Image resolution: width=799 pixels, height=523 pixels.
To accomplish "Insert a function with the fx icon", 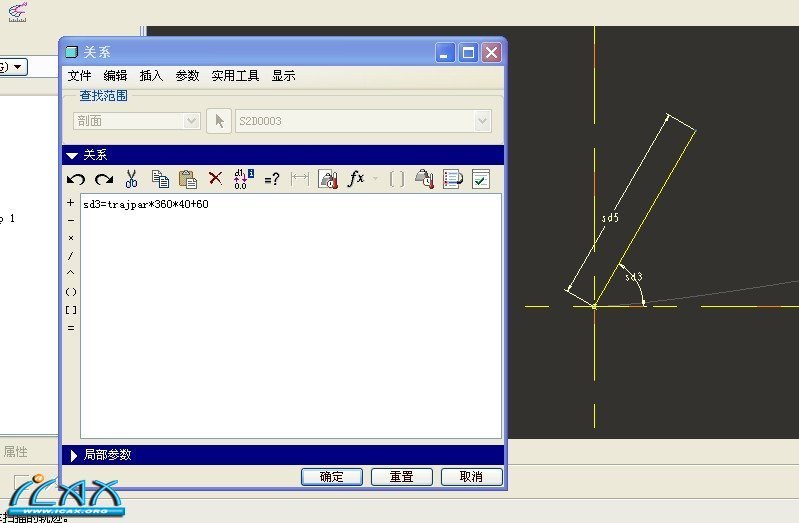I will pos(355,179).
